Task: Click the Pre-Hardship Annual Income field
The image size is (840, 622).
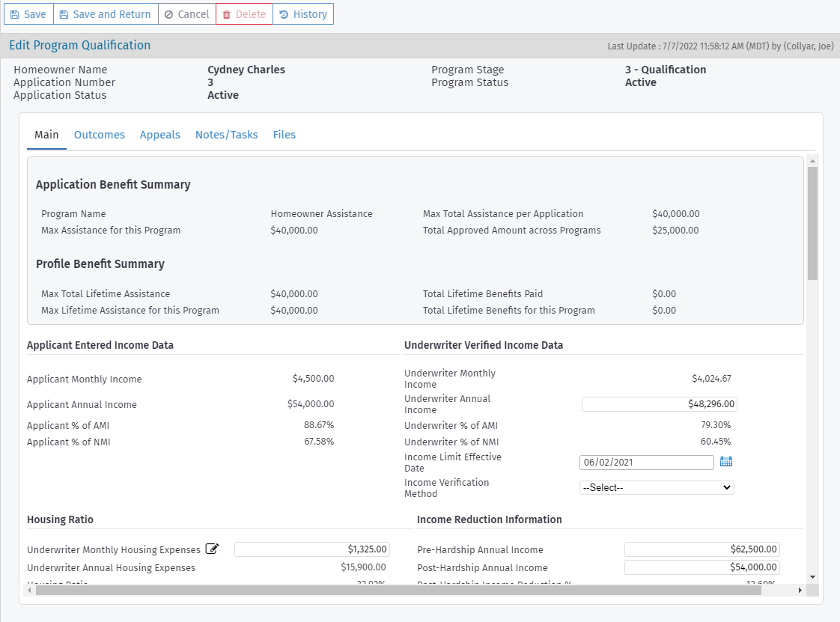Action: 701,549
